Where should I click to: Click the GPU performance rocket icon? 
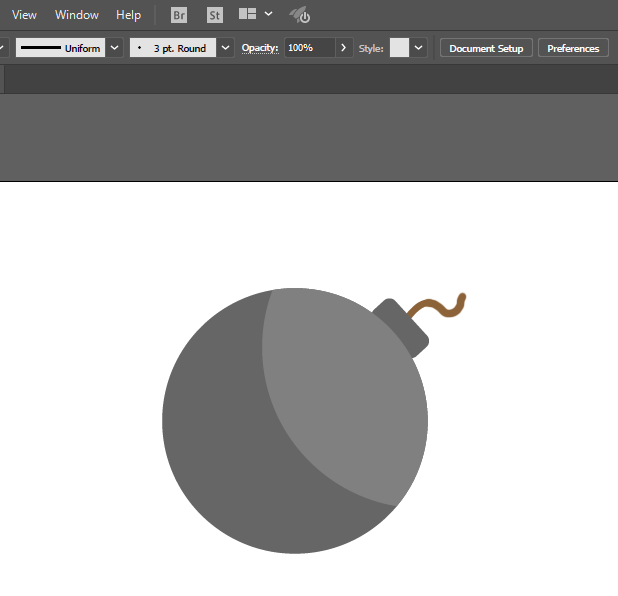point(299,15)
